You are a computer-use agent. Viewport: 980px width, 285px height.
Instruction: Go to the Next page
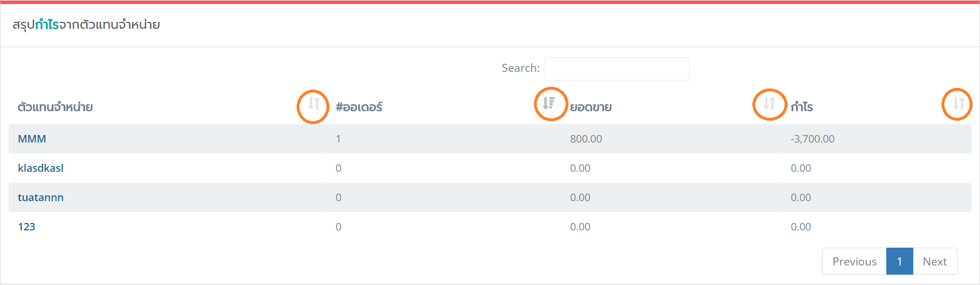click(935, 261)
